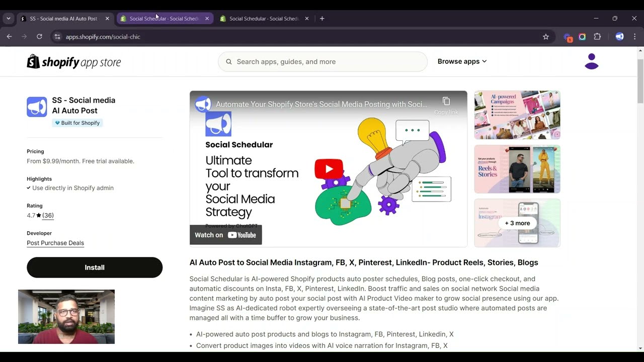Show the + 3 more screenshots
This screenshot has height=362, width=644.
[x=517, y=223]
